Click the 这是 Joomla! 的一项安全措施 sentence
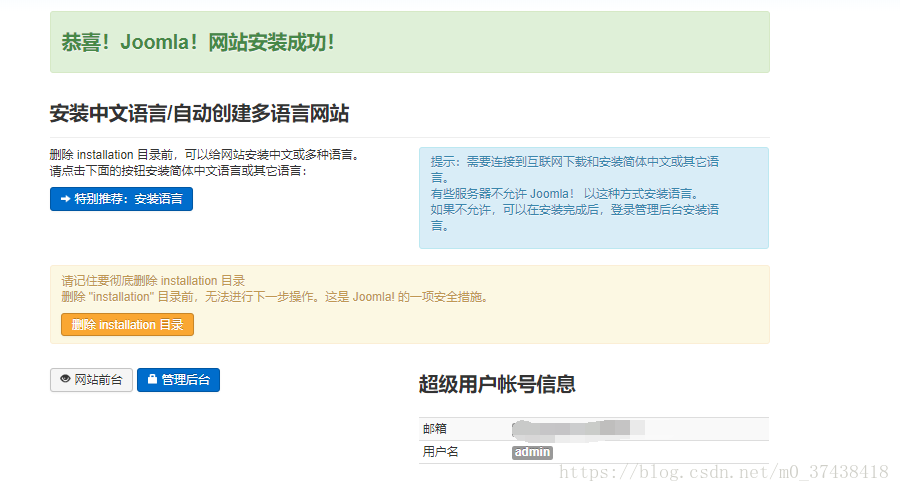Screen dimensions: 900x492 click(407, 297)
